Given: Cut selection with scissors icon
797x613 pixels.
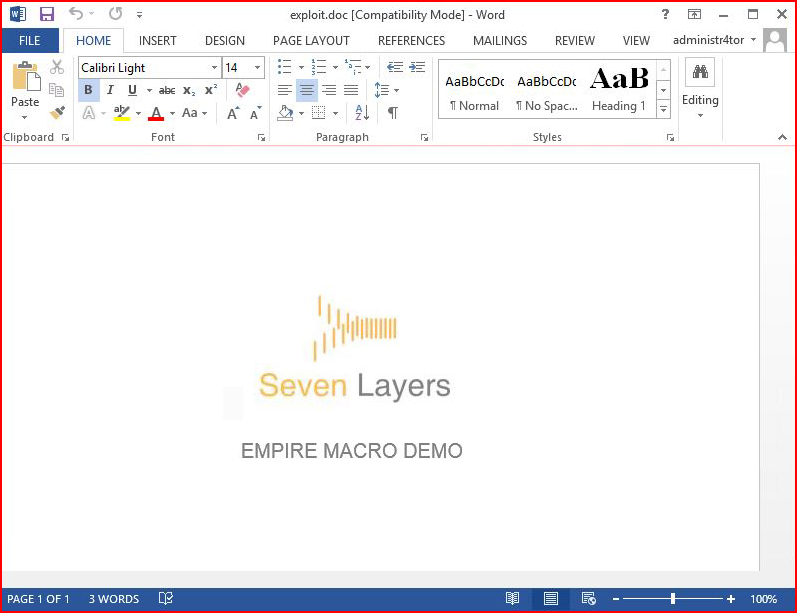Looking at the screenshot, I should pyautogui.click(x=57, y=67).
